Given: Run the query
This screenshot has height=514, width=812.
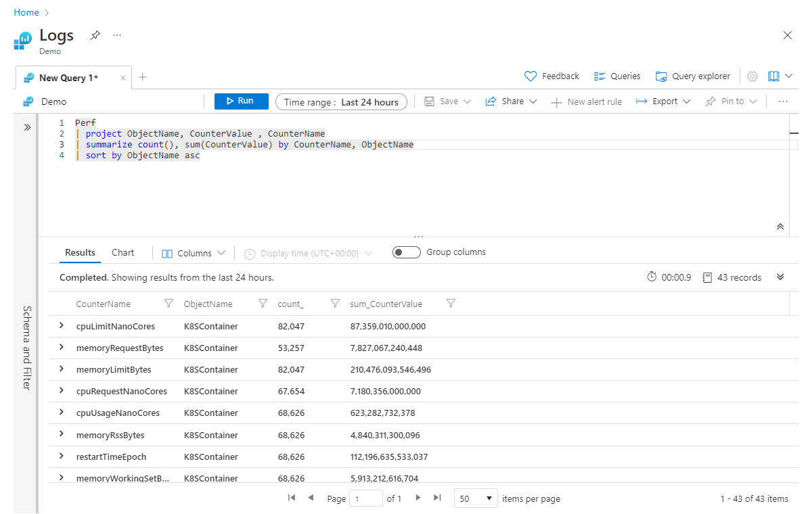Looking at the screenshot, I should (241, 101).
